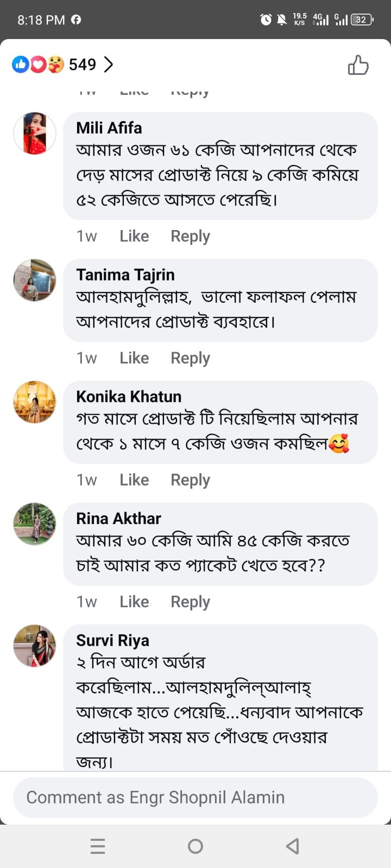
Task: Open Survi Riya's profile picture
Action: click(35, 646)
